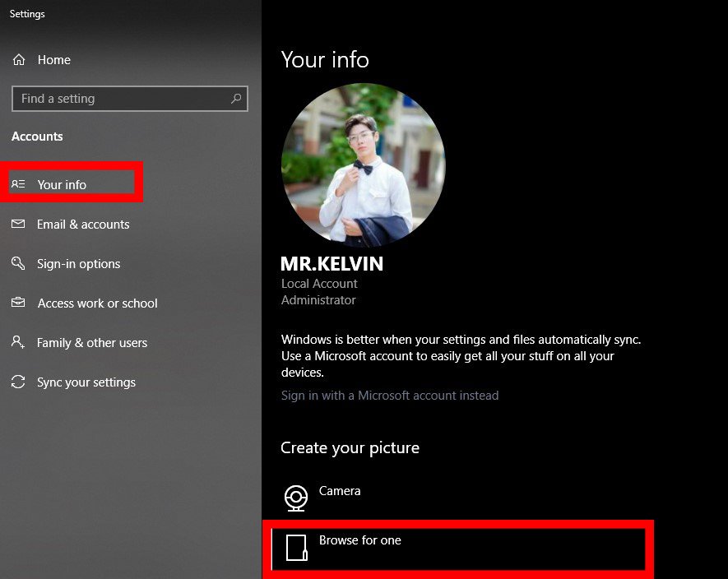Choose Camera to create your picture
This screenshot has width=728, height=579.
pyautogui.click(x=340, y=491)
